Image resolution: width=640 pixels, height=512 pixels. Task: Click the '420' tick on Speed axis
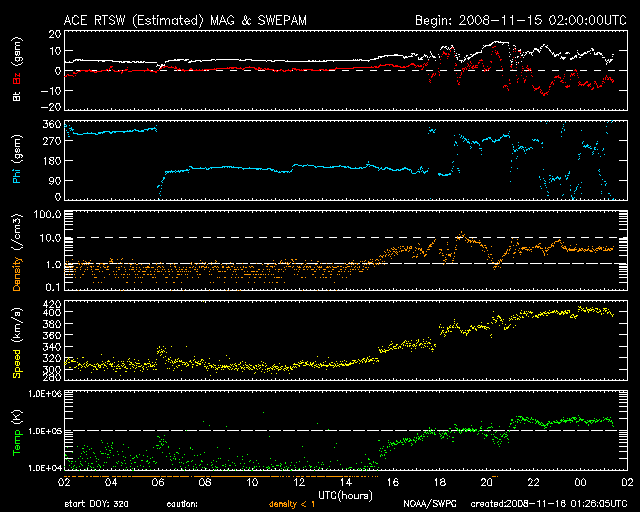[x=52, y=304]
